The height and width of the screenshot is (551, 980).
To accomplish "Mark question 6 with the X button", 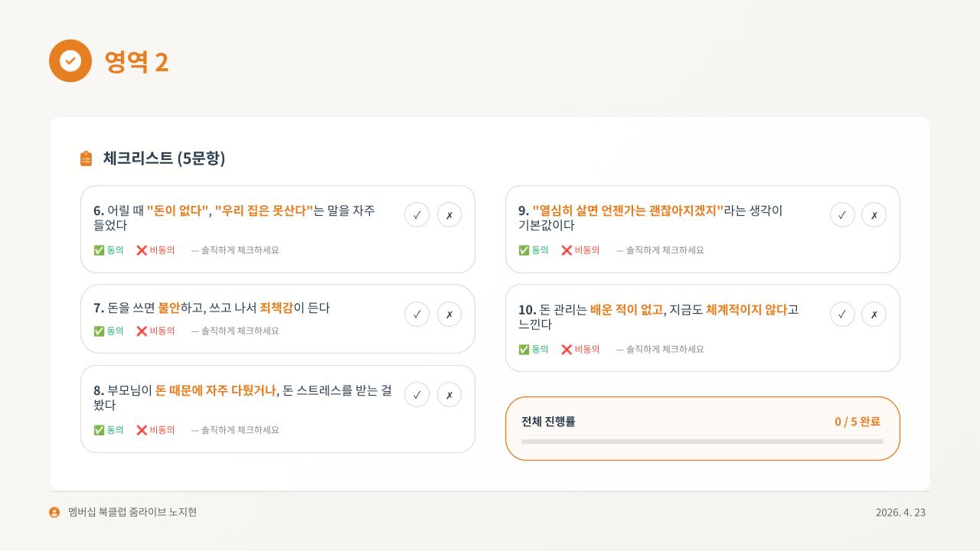I will point(449,215).
